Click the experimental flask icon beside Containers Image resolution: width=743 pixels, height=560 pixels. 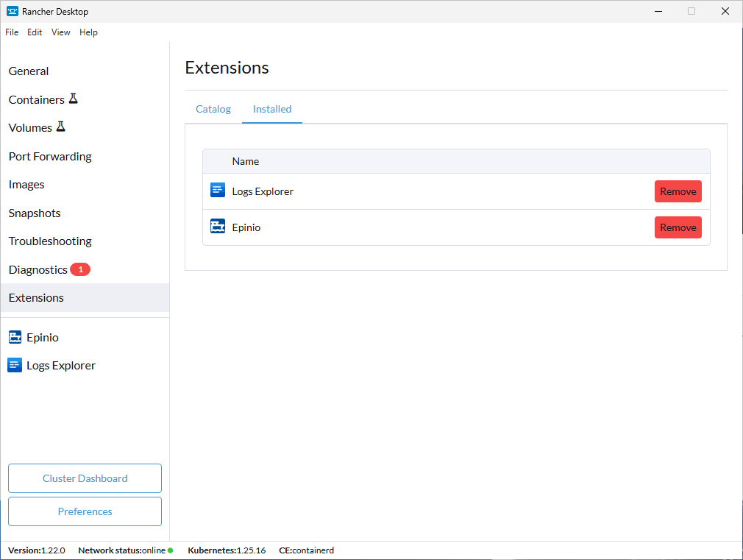click(74, 99)
